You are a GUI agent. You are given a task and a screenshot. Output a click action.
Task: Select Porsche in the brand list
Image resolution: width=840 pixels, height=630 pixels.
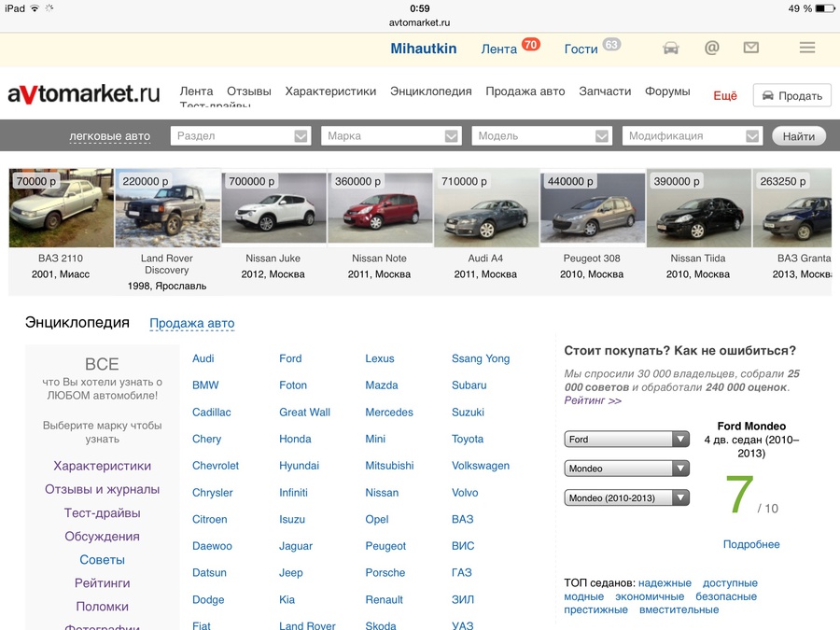(x=385, y=573)
